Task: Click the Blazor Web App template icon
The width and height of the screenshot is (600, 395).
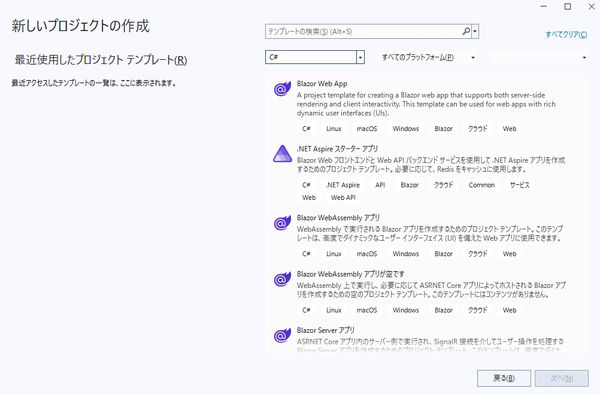Action: [282, 88]
